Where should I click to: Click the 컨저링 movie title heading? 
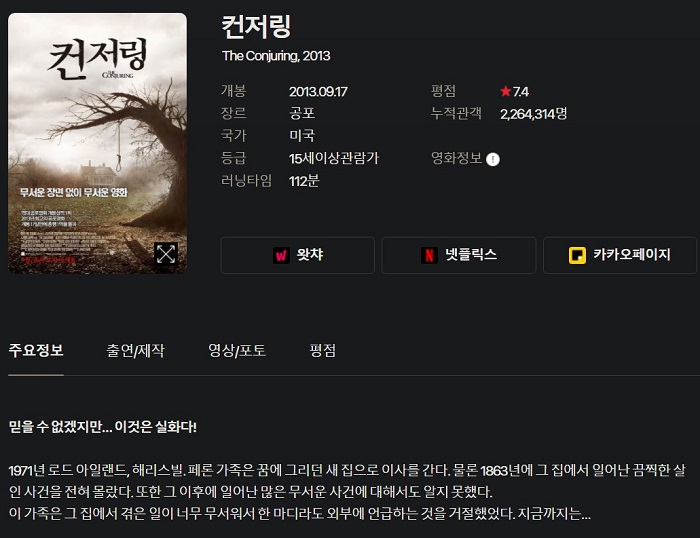(x=256, y=27)
